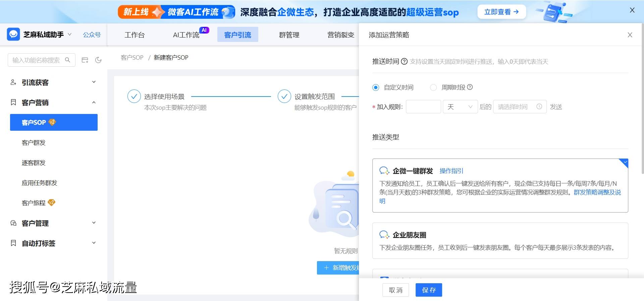Click the 选择使用场景 step check icon

click(134, 96)
